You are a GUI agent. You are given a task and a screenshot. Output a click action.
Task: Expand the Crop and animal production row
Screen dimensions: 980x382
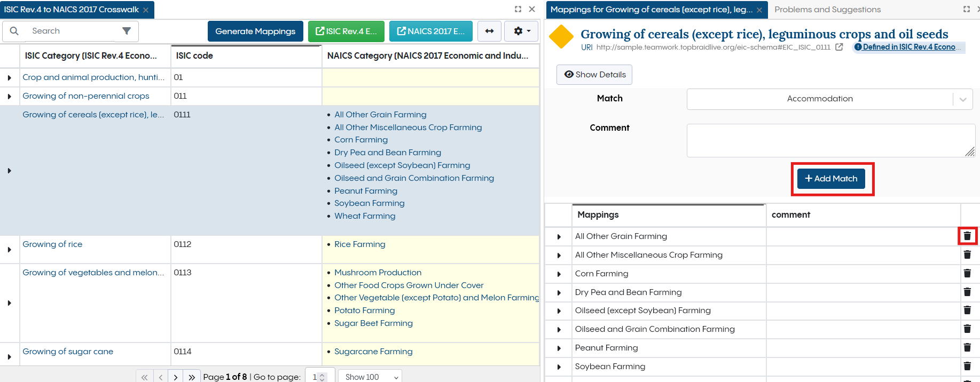pos(10,78)
